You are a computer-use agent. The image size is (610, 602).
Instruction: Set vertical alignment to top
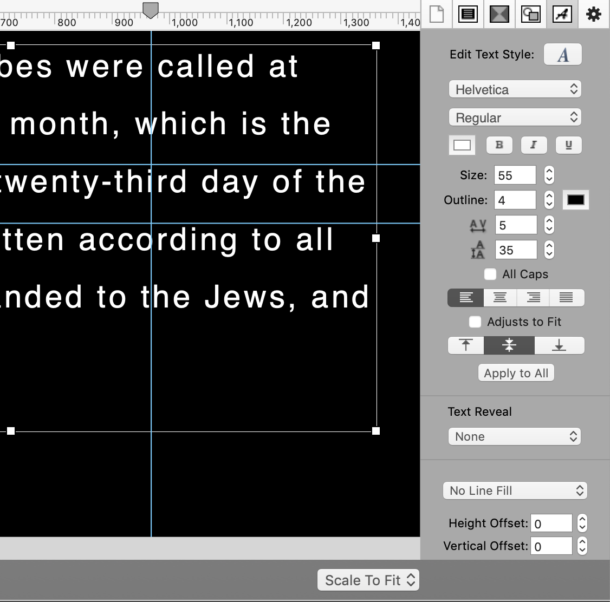pyautogui.click(x=466, y=345)
